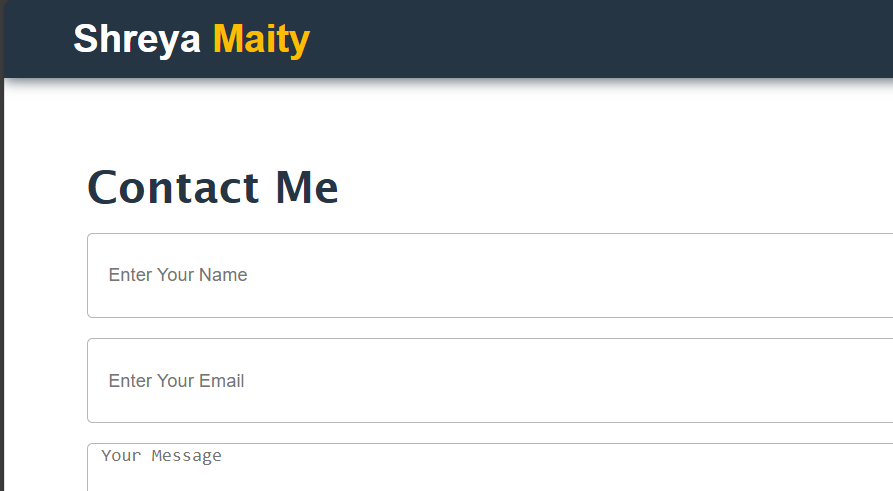893x491 pixels.
Task: Click the Enter Your Email placeholder text
Action: [176, 381]
